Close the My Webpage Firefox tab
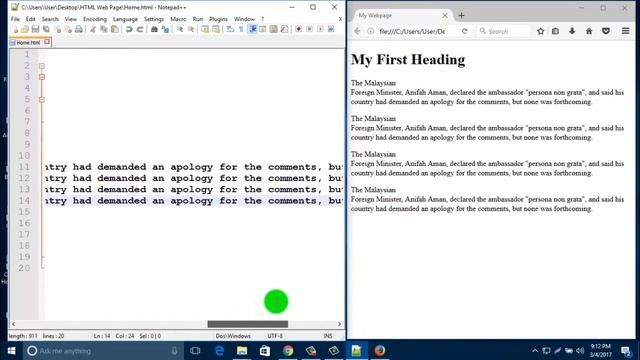 pyautogui.click(x=445, y=16)
